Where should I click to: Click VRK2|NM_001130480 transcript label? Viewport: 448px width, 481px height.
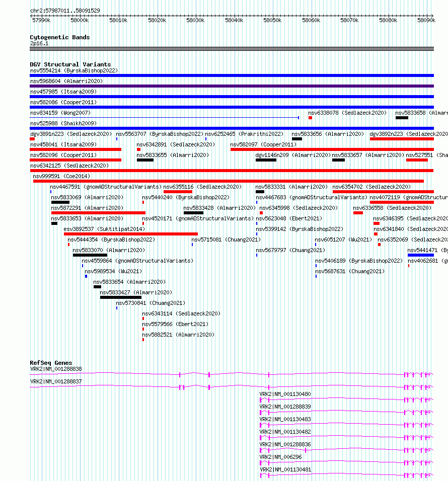click(285, 394)
